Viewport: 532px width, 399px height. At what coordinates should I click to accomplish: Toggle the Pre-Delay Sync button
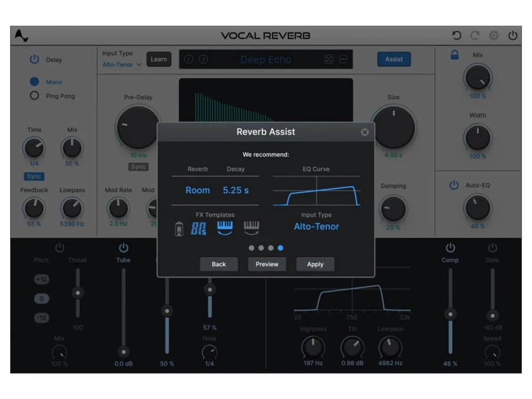pyautogui.click(x=138, y=167)
